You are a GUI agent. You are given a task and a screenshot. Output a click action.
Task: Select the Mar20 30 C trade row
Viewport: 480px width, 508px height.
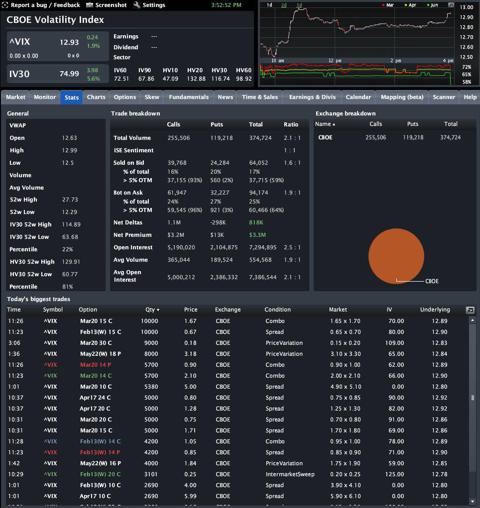(236, 343)
